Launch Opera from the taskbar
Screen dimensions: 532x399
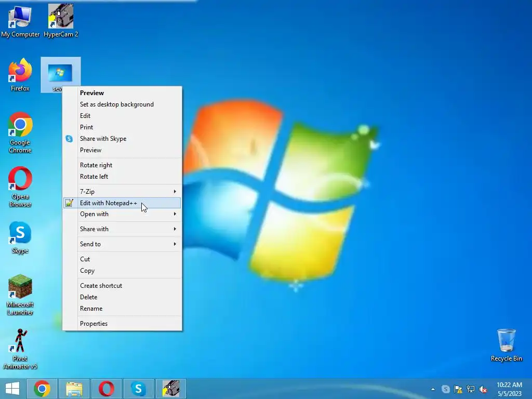pos(106,389)
